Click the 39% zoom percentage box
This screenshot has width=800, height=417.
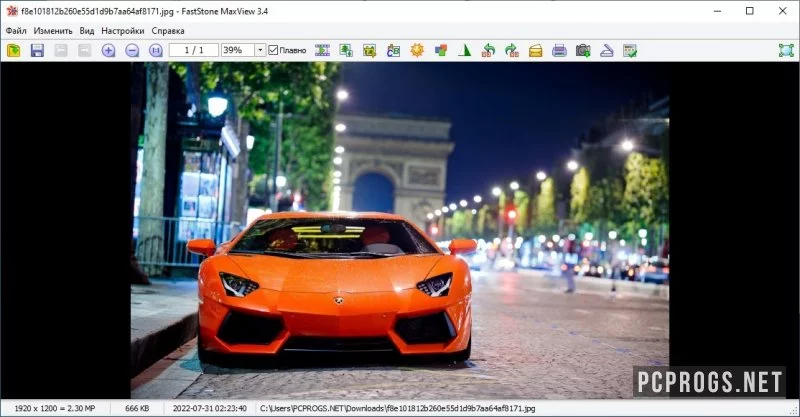[238, 50]
